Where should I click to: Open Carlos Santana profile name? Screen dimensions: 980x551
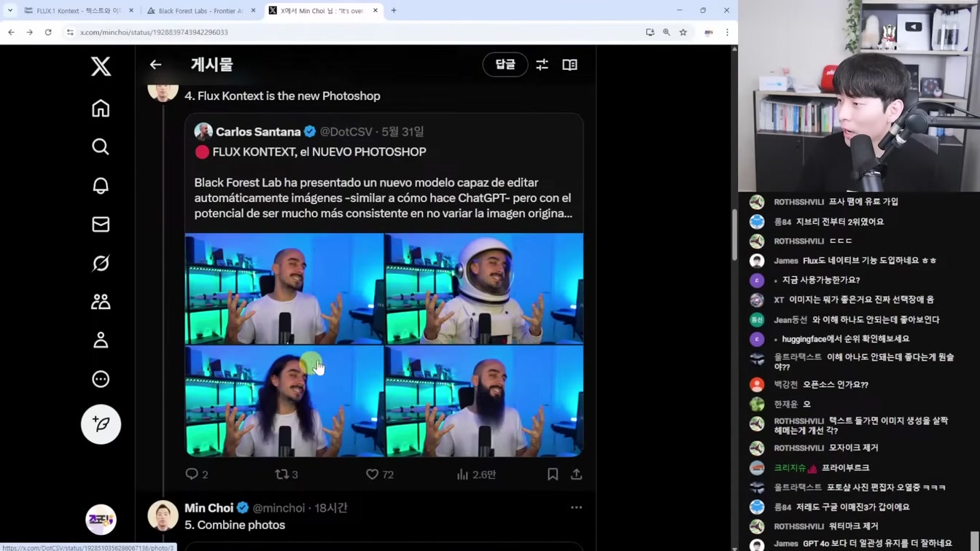[x=258, y=132]
